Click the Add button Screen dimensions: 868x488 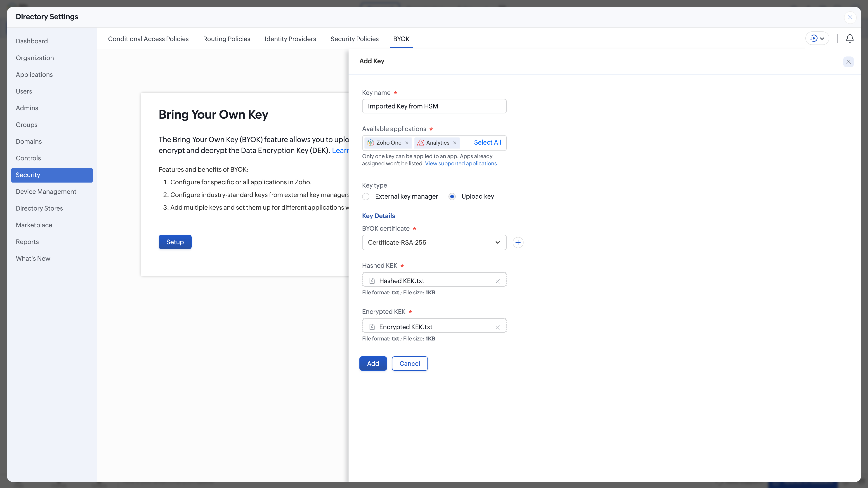click(x=373, y=363)
